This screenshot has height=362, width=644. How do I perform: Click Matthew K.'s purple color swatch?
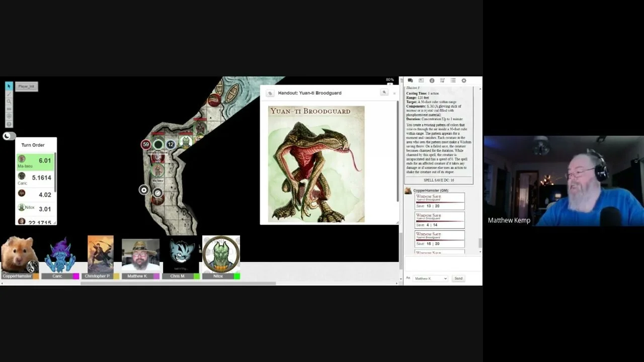[156, 276]
